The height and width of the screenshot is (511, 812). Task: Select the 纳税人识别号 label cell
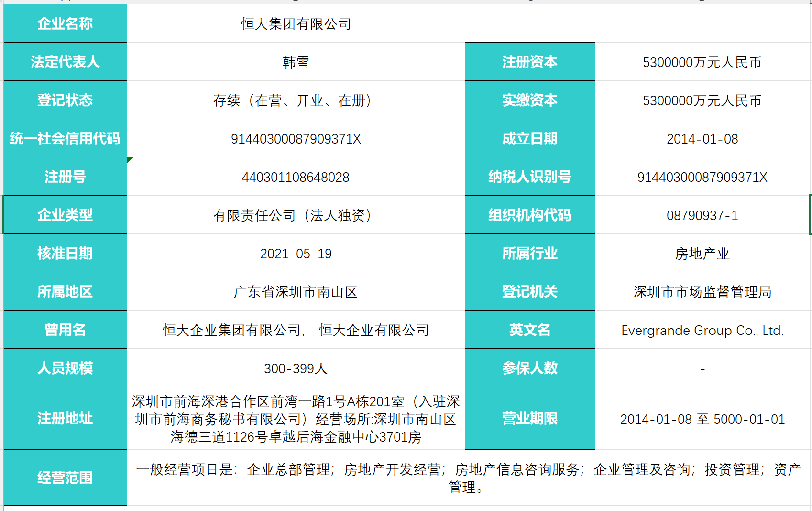[x=530, y=177]
